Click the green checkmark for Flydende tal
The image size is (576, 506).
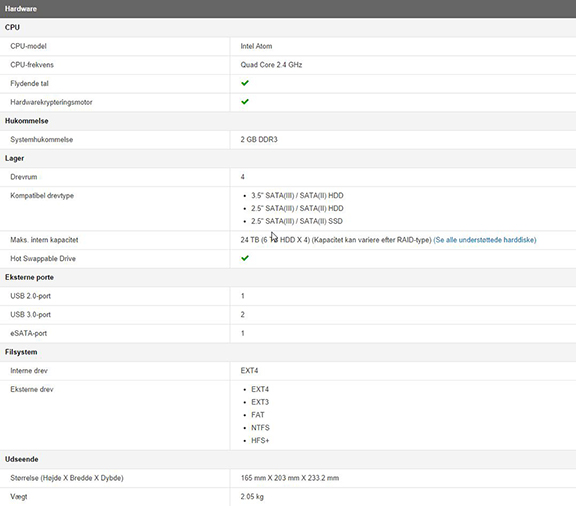245,83
